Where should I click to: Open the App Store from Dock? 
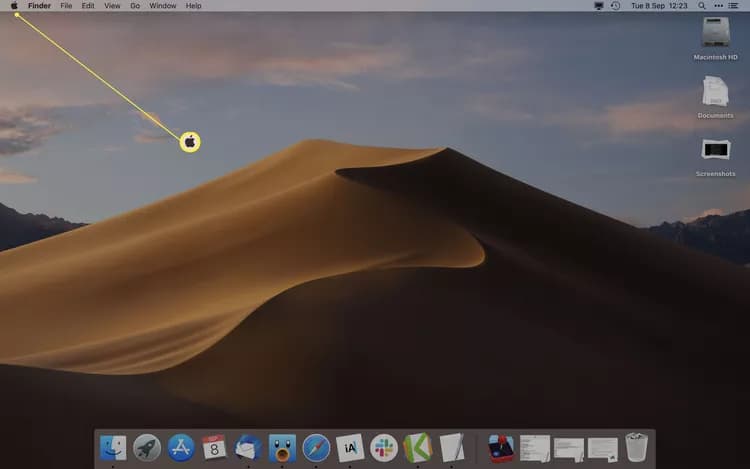click(181, 448)
